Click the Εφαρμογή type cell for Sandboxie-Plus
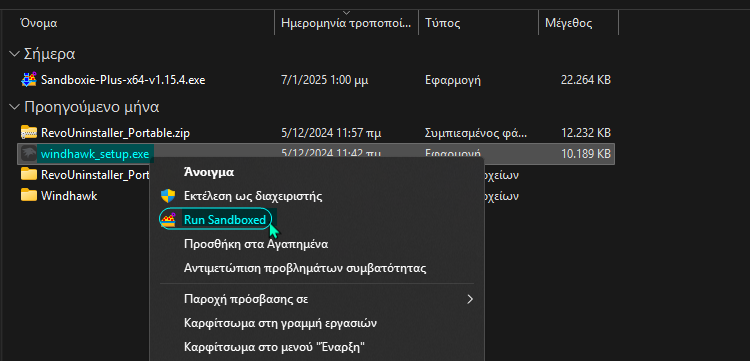750x361 pixels. [452, 80]
